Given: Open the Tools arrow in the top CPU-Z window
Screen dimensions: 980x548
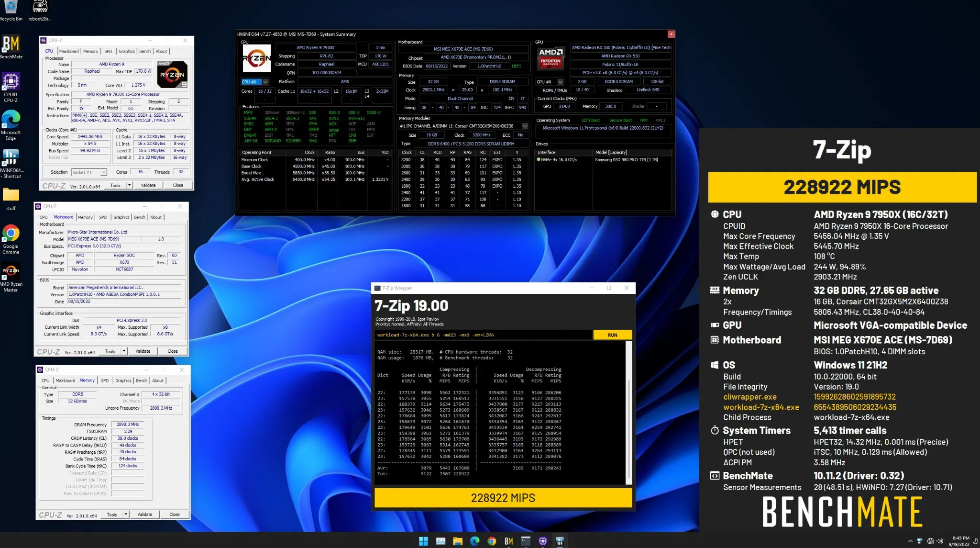Looking at the screenshot, I should click(129, 185).
